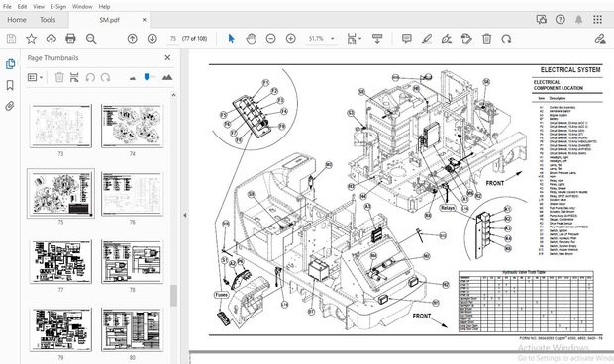614x364 pixels.
Task: Go to the previous page
Action: click(133, 39)
